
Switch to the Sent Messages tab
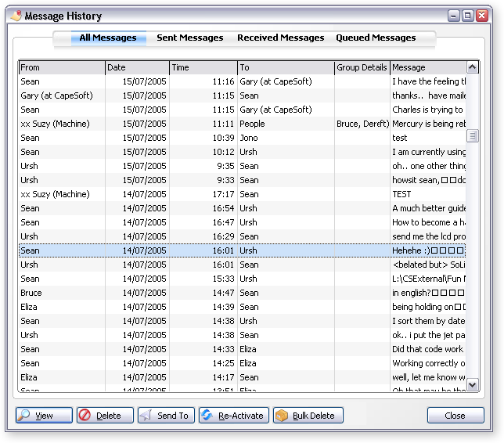point(189,38)
